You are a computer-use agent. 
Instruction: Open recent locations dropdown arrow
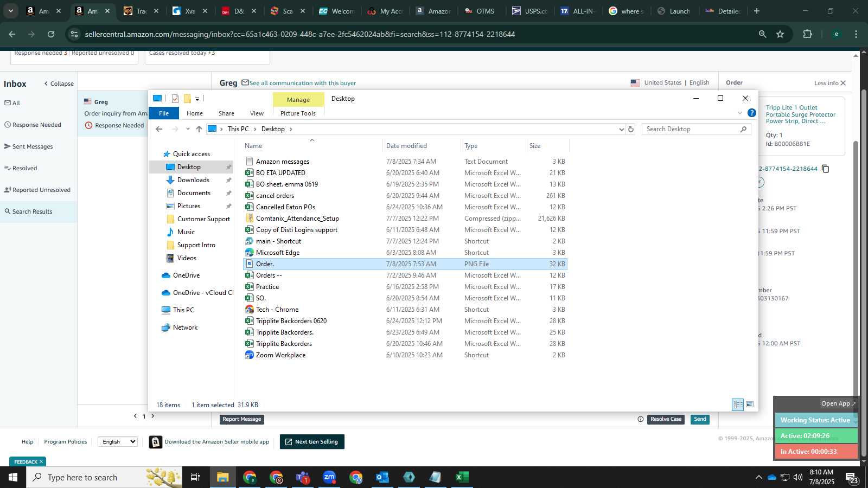188,129
